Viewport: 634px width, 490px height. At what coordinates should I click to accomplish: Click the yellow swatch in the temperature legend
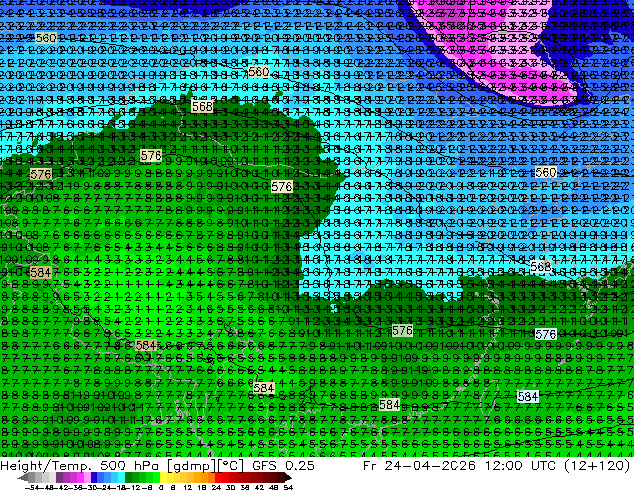(164, 477)
